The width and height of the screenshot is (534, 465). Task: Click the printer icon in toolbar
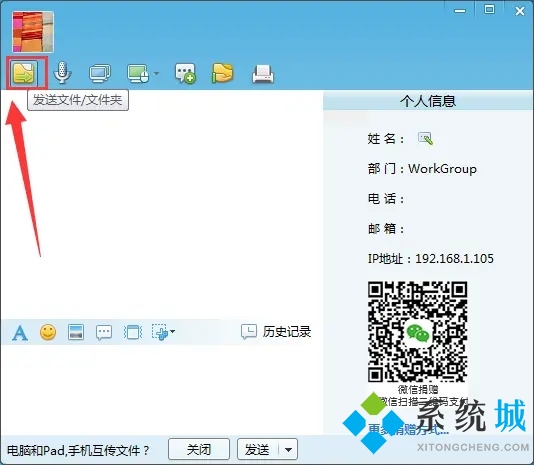point(263,74)
